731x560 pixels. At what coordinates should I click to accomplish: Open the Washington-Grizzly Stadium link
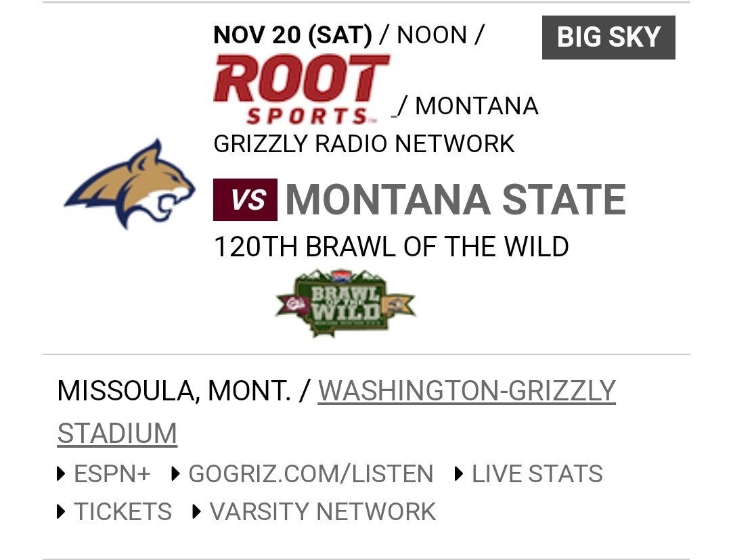click(466, 391)
